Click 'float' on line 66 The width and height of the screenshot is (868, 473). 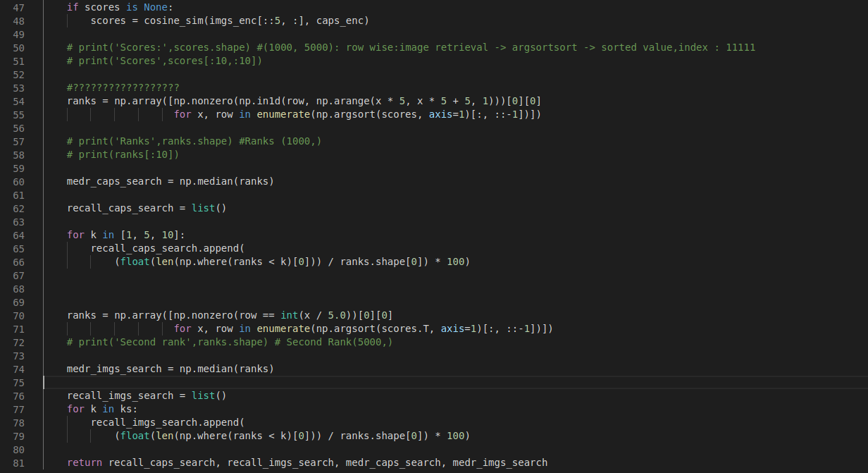coord(135,262)
